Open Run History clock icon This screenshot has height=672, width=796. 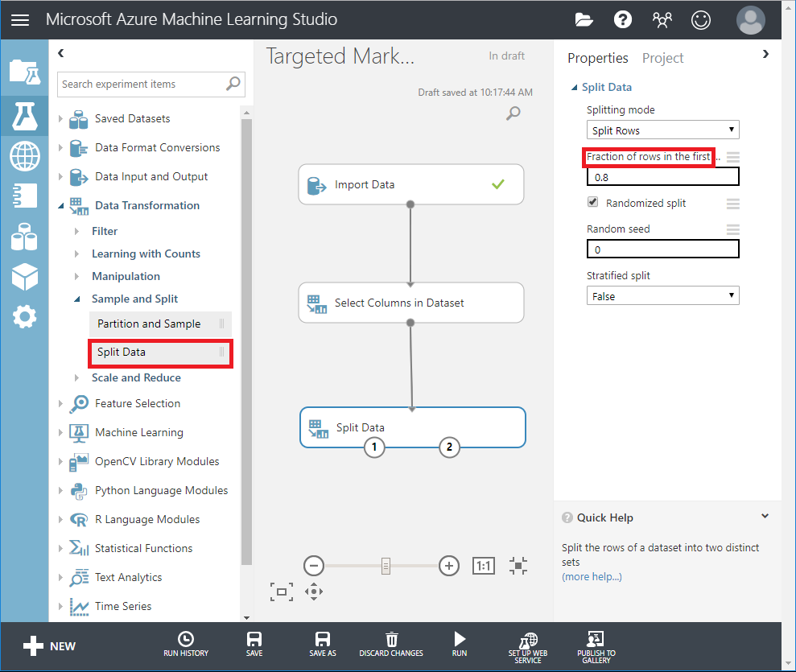coord(186,639)
